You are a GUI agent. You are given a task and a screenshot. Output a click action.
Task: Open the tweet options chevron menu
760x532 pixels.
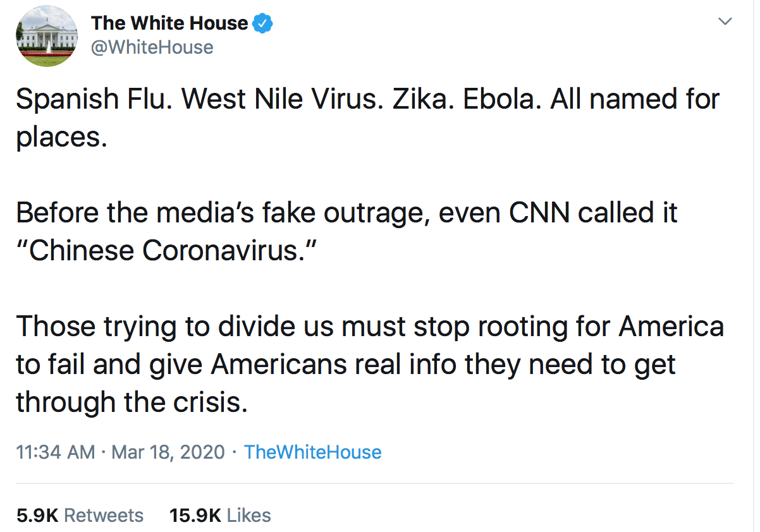coord(726,21)
